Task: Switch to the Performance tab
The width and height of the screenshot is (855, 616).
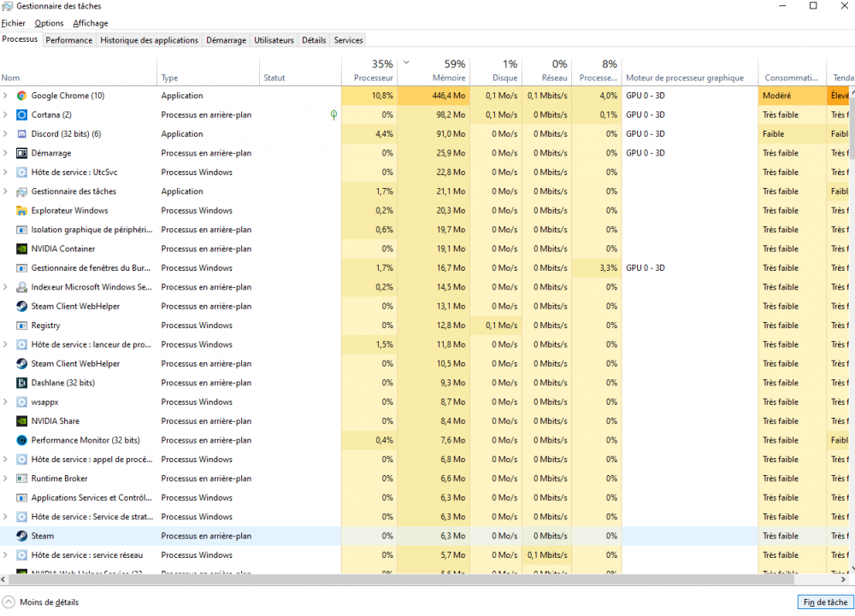Action: 68,40
